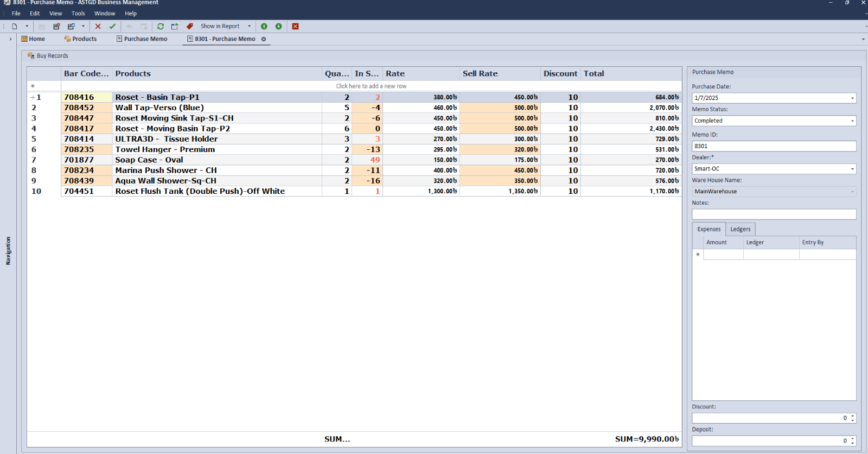The height and width of the screenshot is (454, 868).
Task: Click the green checkmark validate icon
Action: tap(112, 26)
